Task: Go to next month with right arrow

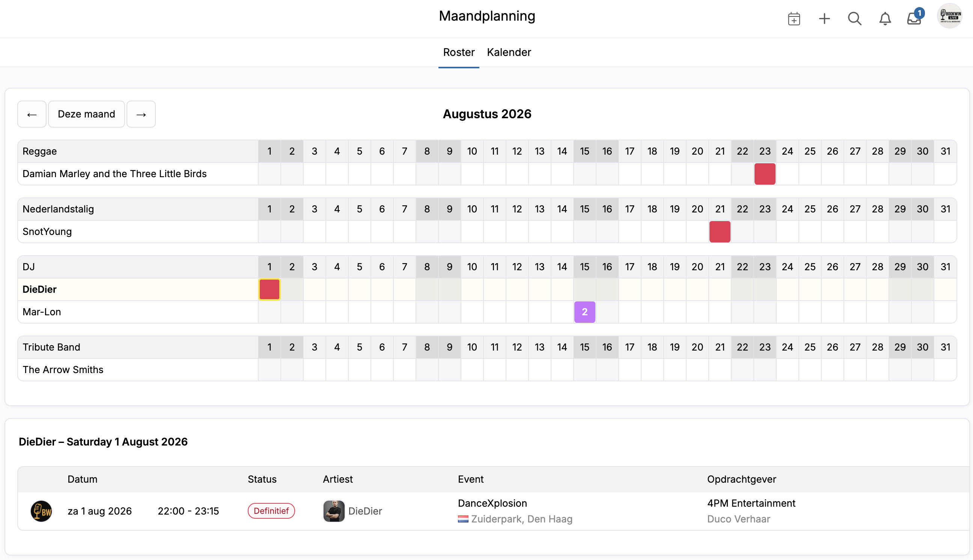Action: click(141, 114)
